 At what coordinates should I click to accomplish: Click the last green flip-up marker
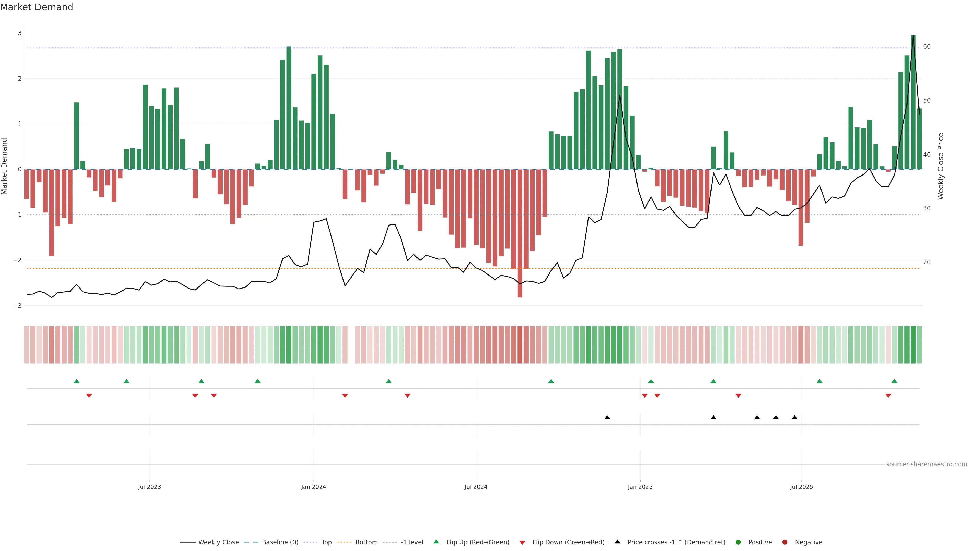point(895,381)
